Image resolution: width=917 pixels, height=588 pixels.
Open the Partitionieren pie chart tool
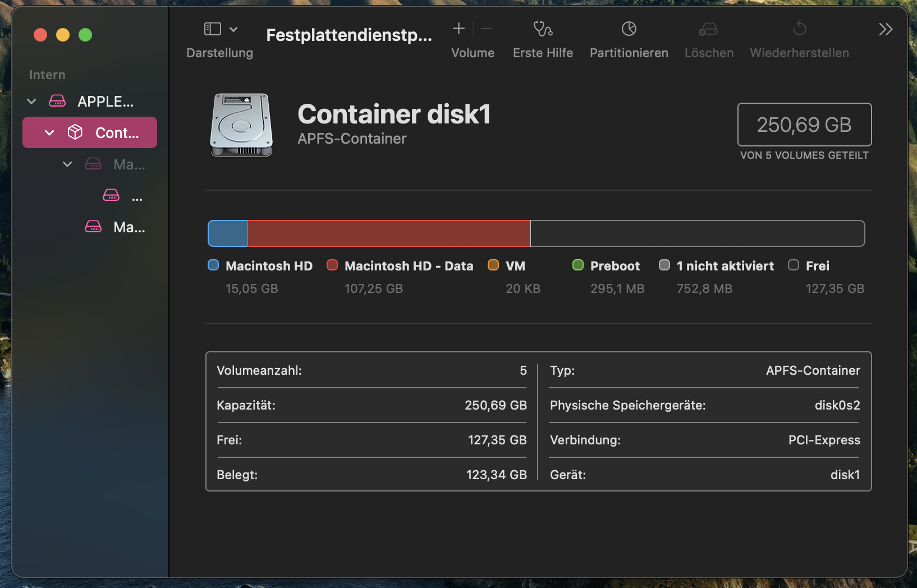[629, 29]
